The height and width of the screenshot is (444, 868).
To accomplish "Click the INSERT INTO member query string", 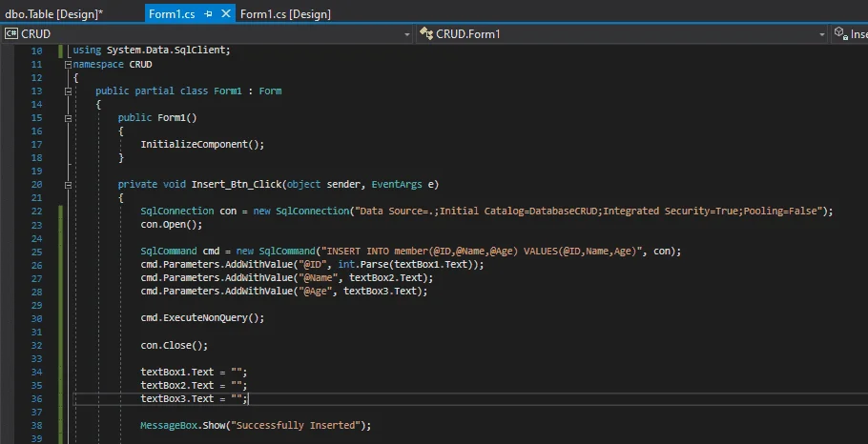I will click(482, 251).
